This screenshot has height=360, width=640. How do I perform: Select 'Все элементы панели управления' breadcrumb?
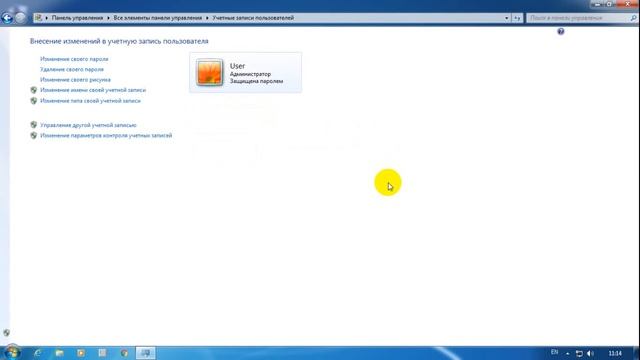(x=158, y=18)
